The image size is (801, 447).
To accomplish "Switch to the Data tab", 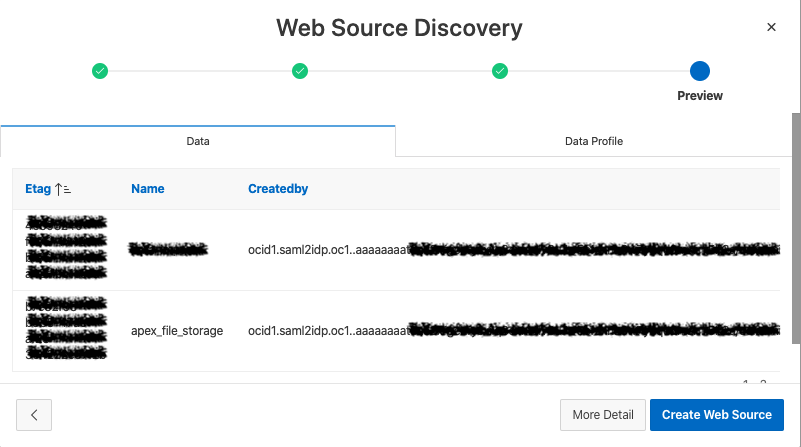I will [198, 141].
